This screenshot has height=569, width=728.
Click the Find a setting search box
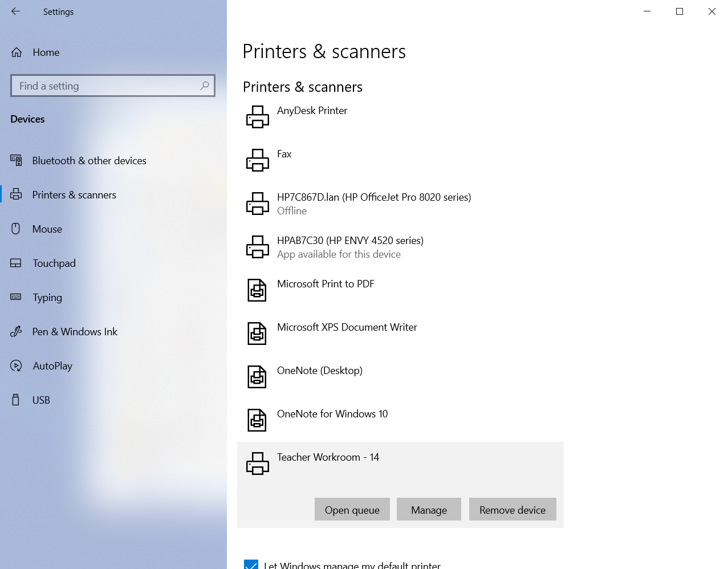click(113, 86)
